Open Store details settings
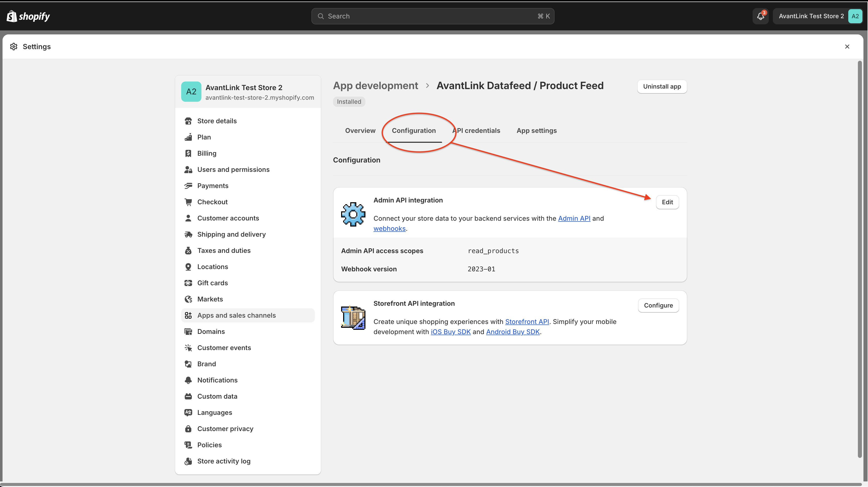The height and width of the screenshot is (487, 868). click(x=248, y=121)
